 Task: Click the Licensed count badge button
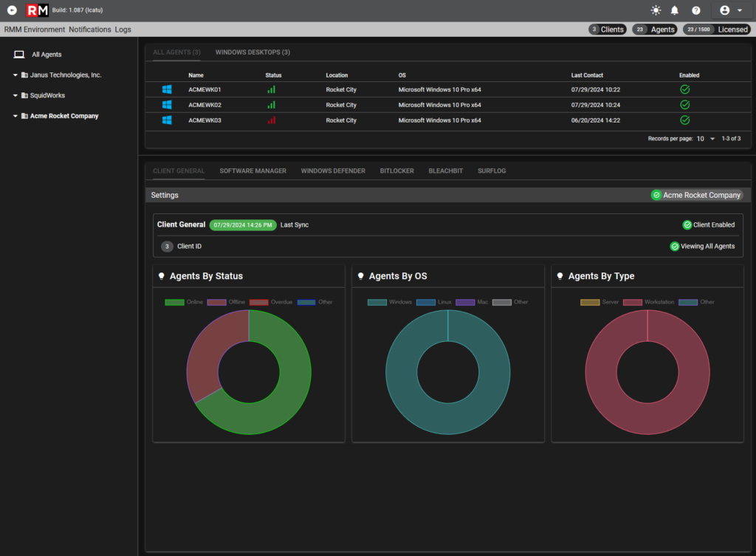pyautogui.click(x=716, y=30)
